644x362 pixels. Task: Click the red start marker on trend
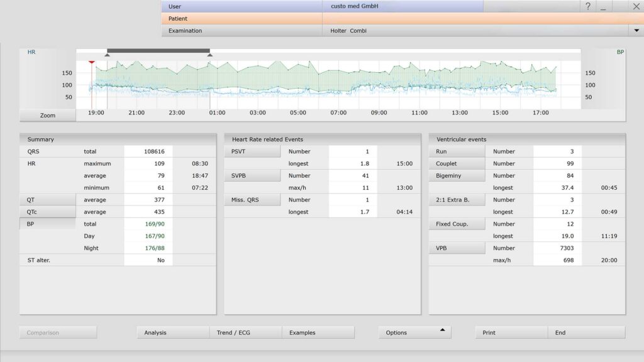click(x=92, y=62)
